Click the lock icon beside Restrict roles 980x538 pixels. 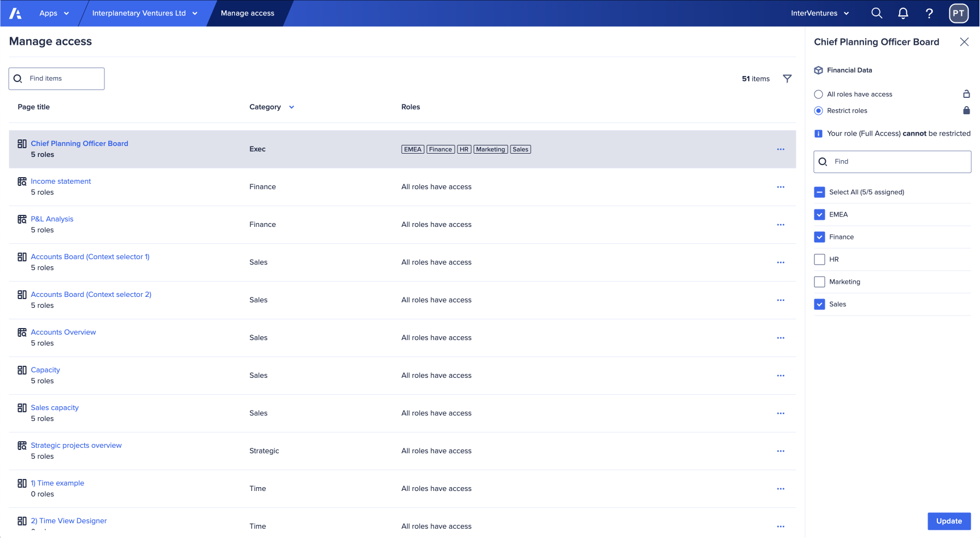(966, 110)
